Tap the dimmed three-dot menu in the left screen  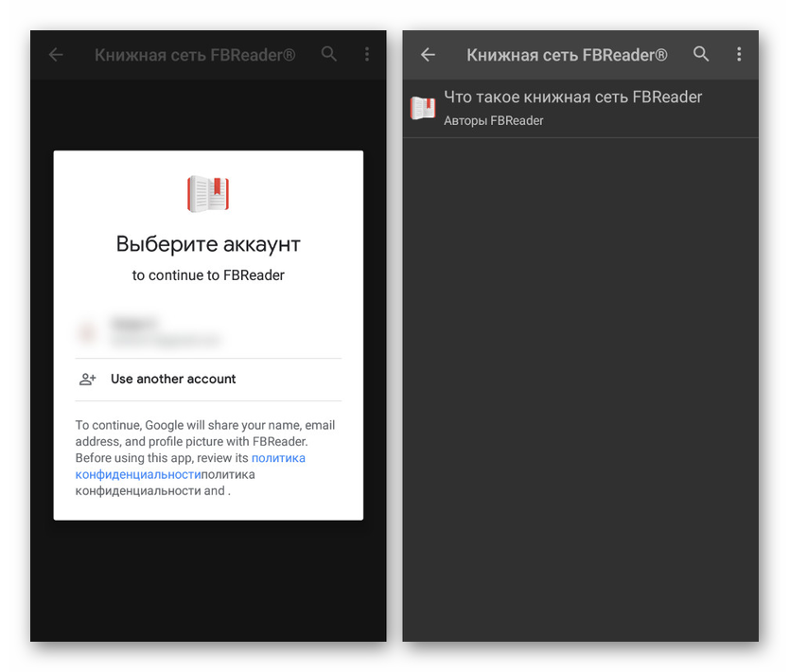coord(367,54)
